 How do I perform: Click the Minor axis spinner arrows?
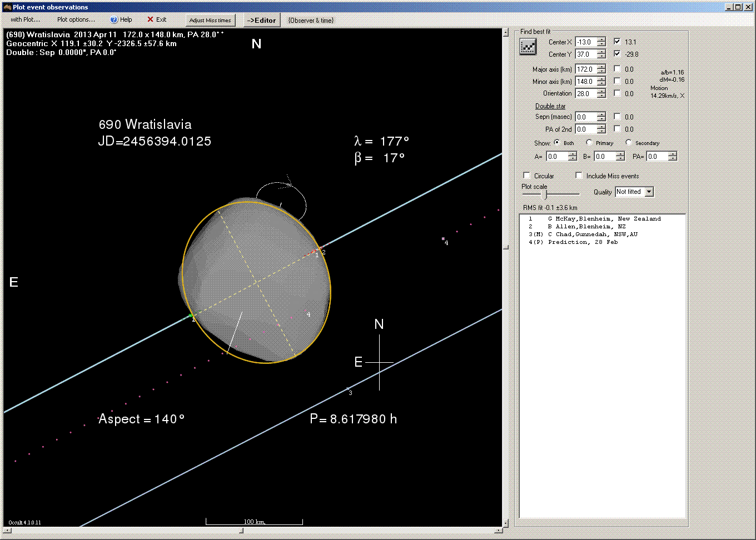(601, 82)
